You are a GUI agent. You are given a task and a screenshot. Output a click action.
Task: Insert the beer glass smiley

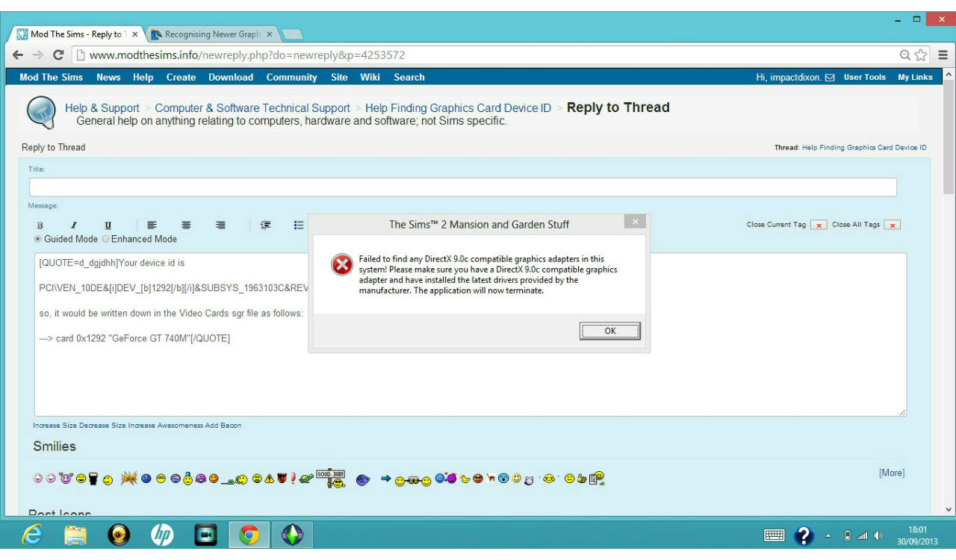93,479
